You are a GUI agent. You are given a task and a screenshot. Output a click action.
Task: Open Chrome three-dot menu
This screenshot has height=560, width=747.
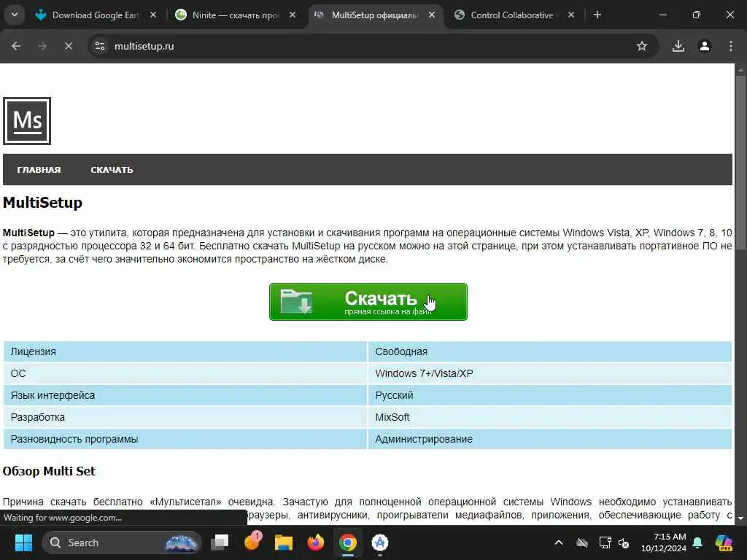(731, 46)
